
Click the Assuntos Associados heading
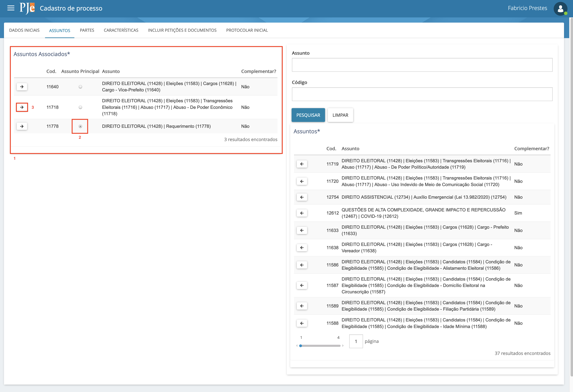tap(42, 54)
